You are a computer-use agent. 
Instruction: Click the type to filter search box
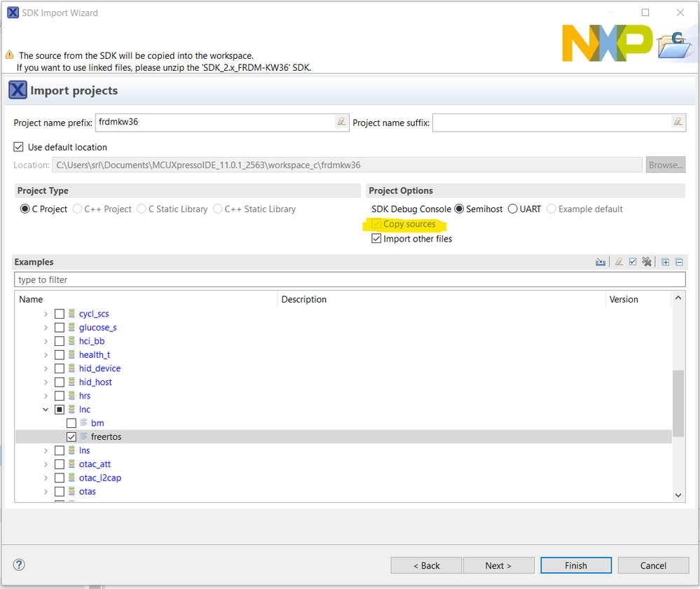(350, 279)
